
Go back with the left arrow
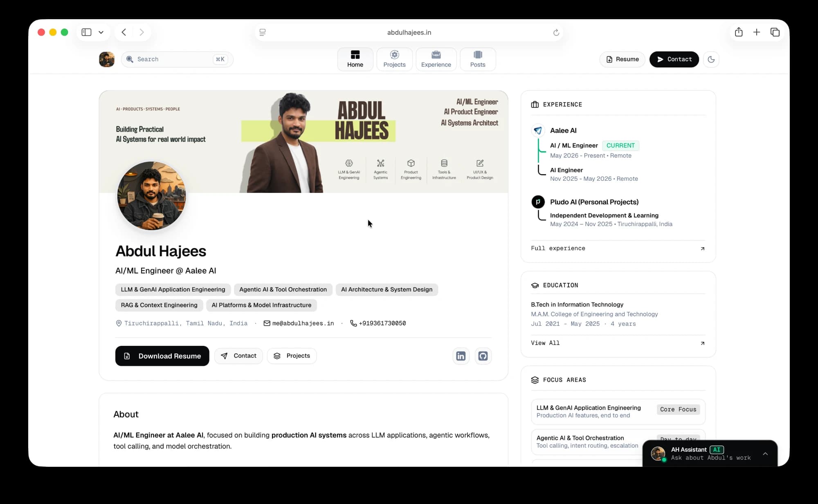tap(124, 32)
